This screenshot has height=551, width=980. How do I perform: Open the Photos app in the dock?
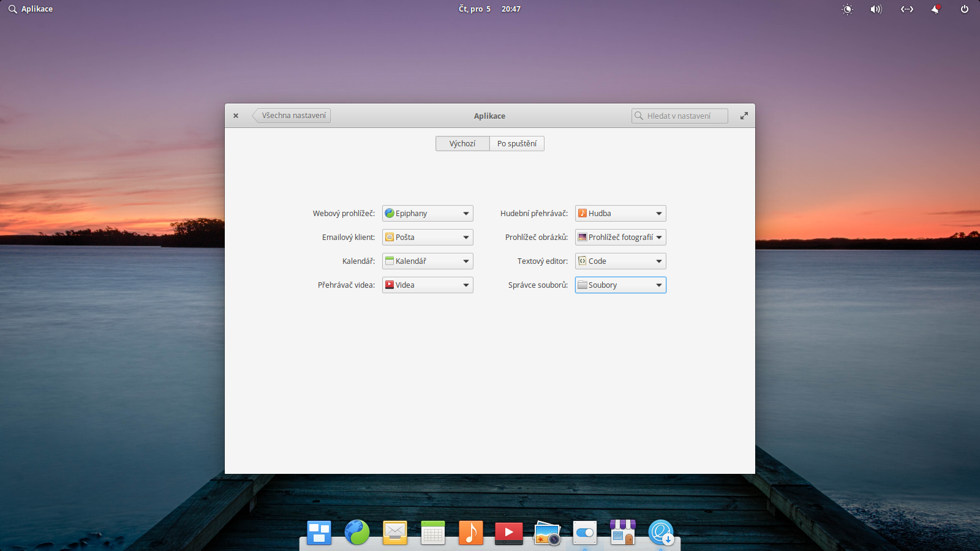pos(547,533)
